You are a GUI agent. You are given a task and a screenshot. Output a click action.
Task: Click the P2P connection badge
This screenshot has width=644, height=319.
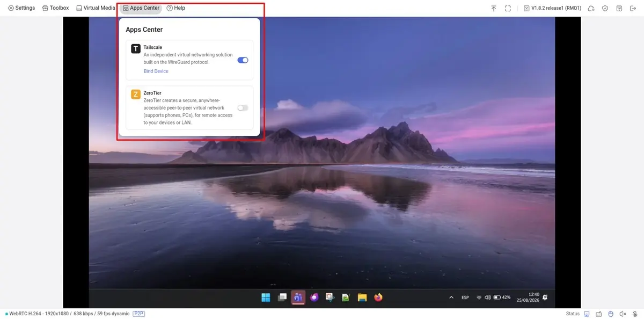click(139, 314)
